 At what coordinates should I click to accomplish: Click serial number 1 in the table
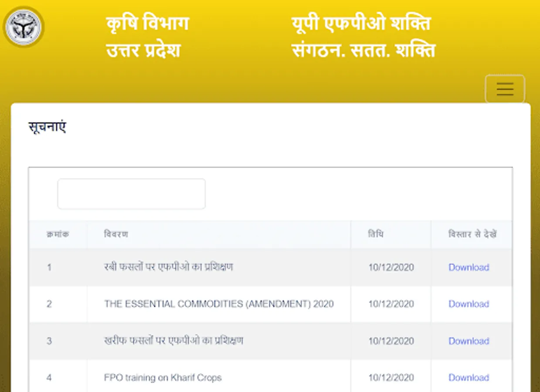(x=49, y=267)
